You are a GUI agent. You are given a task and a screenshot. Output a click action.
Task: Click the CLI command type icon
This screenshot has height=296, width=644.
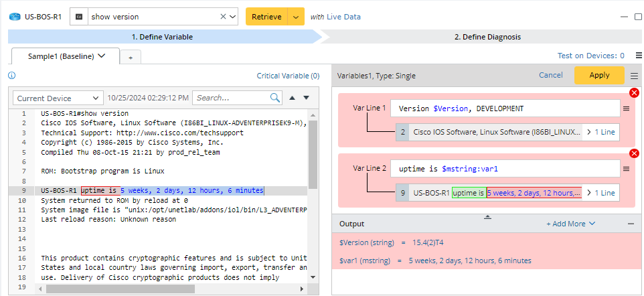coord(79,16)
